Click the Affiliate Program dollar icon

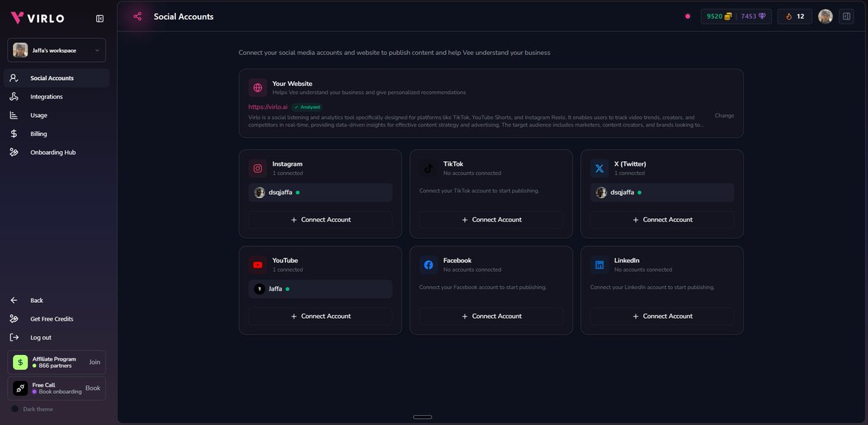coord(20,362)
